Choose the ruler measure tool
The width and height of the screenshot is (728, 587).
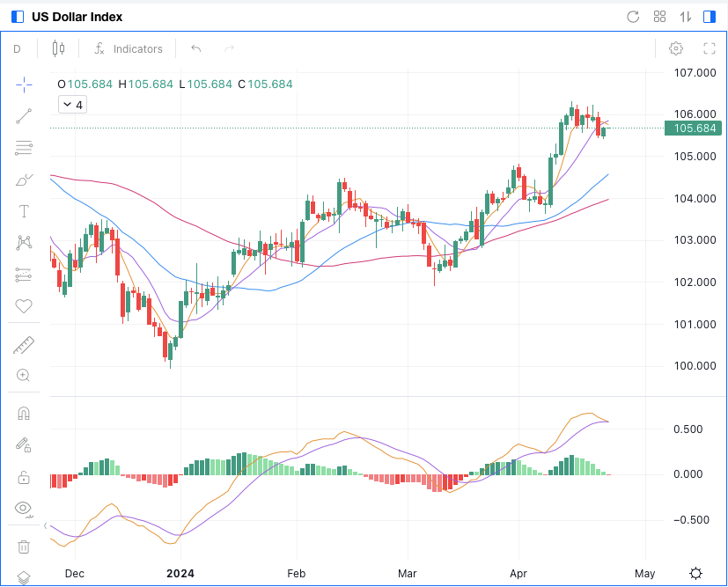pos(24,345)
